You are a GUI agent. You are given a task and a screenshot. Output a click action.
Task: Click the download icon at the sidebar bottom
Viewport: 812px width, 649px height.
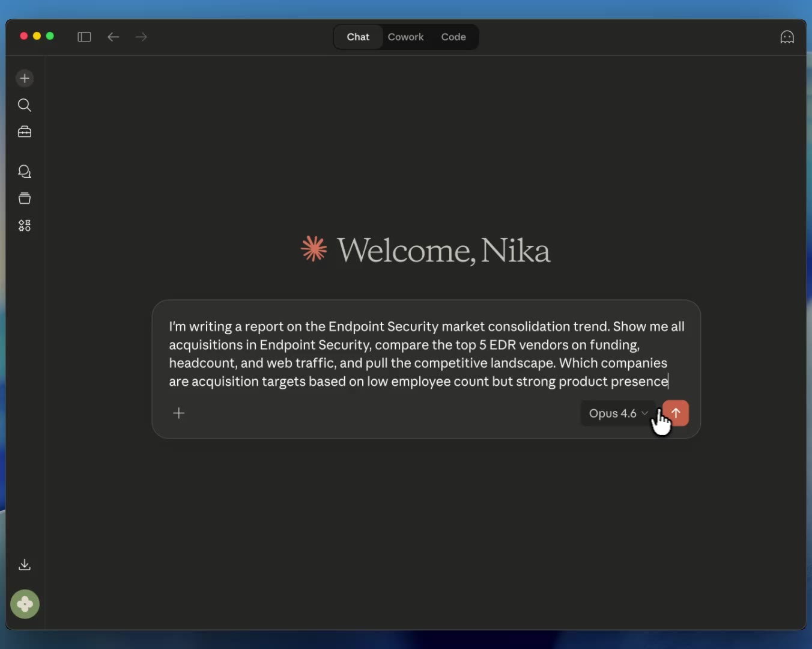pos(25,564)
